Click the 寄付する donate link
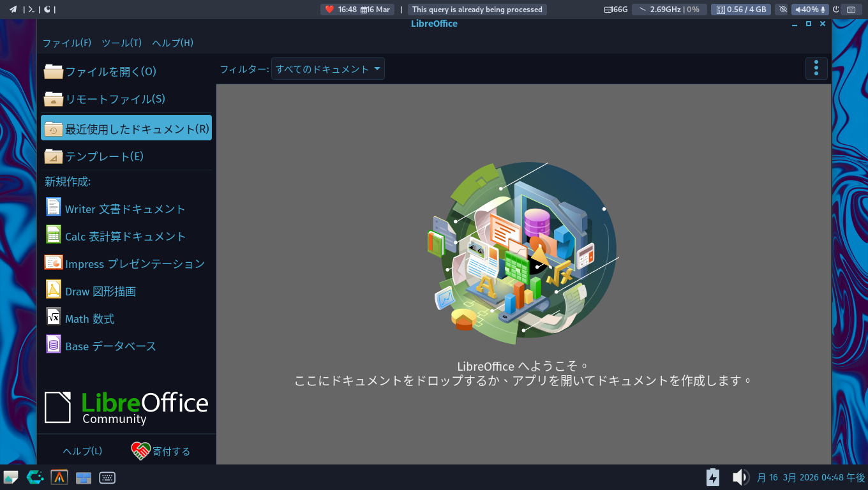This screenshot has width=868, height=490. pyautogui.click(x=161, y=451)
